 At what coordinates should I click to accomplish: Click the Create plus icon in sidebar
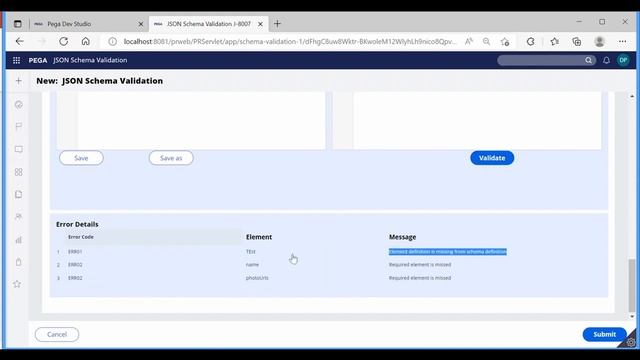pos(18,81)
